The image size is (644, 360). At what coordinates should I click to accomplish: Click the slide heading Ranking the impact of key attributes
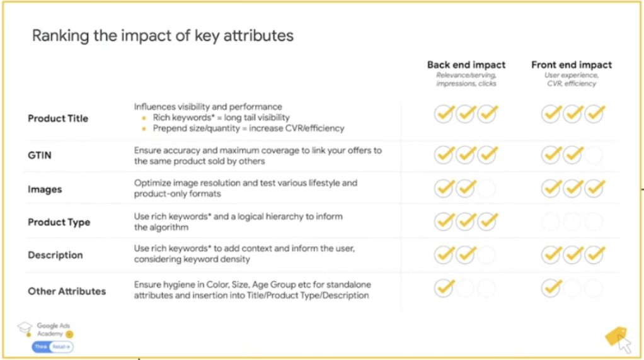pos(163,36)
